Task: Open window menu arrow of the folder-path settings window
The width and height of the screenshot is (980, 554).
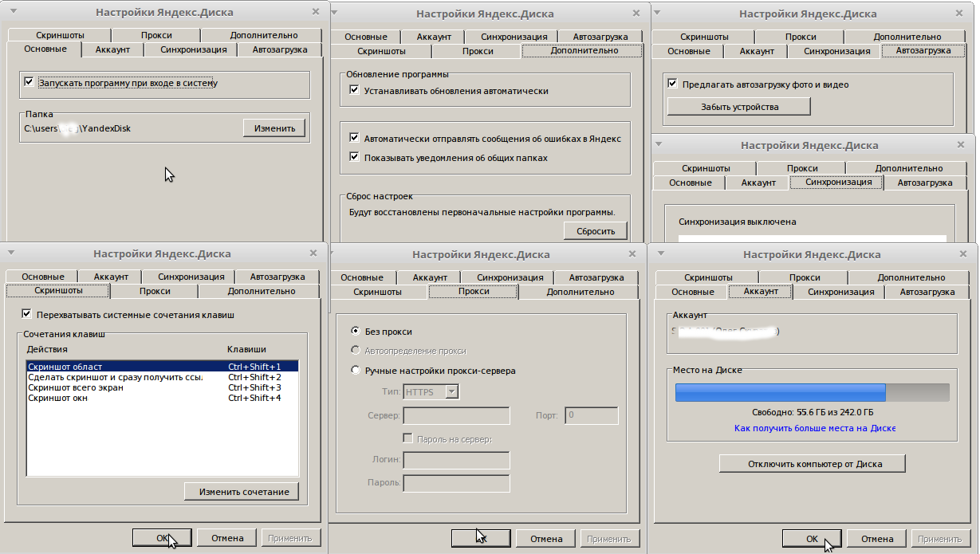Action: 12,12
